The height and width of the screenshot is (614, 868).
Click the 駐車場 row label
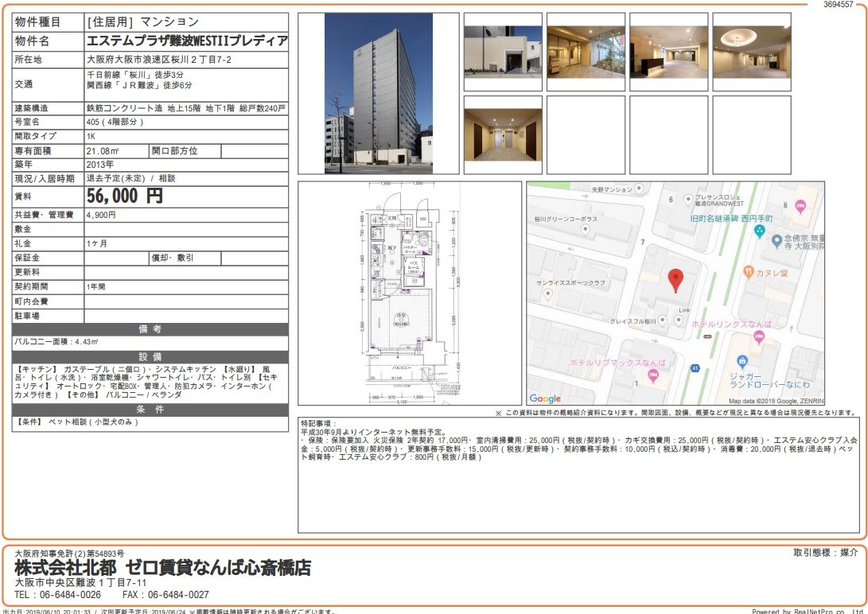(27, 316)
